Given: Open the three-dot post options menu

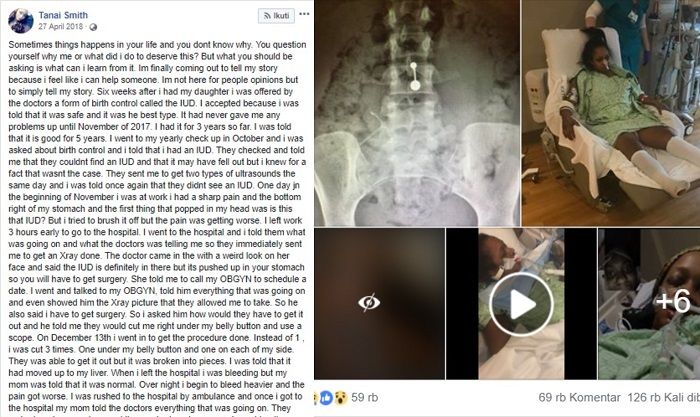Looking at the screenshot, I should tap(304, 14).
